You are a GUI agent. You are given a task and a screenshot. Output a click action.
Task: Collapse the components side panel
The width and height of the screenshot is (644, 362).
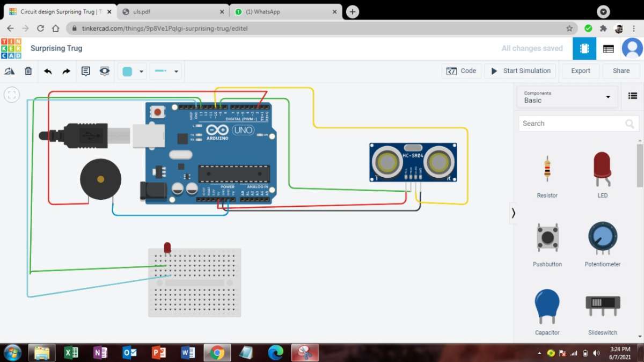click(513, 213)
